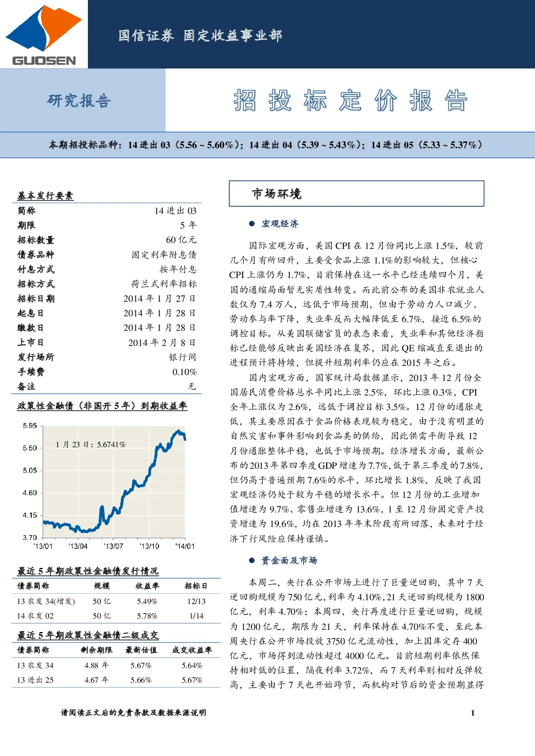This screenshot has height=756, width=535.
Task: Click 政策性金融债 到期收益率 chart heading
Action: (102, 406)
